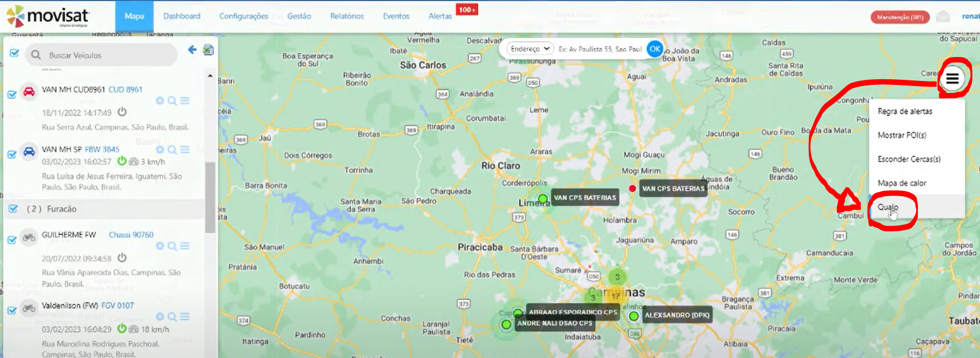Image resolution: width=980 pixels, height=358 pixels.
Task: Open the Gestão menu
Action: tap(299, 16)
